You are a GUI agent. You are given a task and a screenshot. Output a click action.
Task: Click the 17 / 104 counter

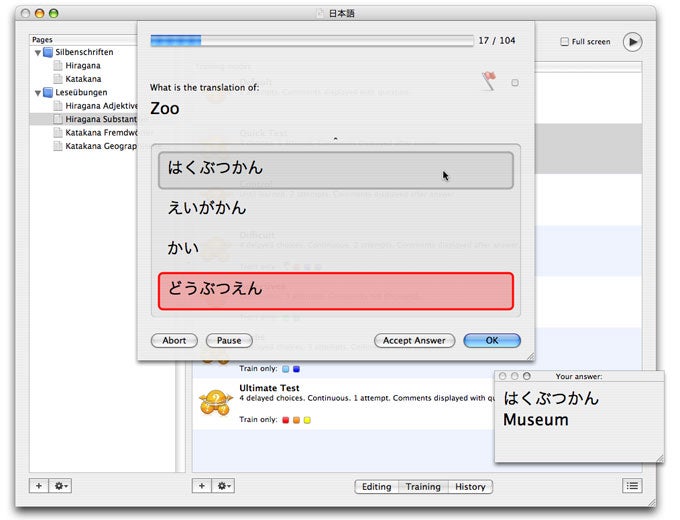click(x=497, y=41)
